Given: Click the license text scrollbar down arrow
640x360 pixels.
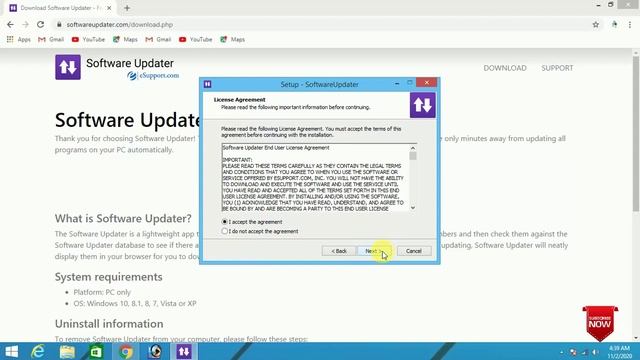Looking at the screenshot, I should pyautogui.click(x=413, y=208).
